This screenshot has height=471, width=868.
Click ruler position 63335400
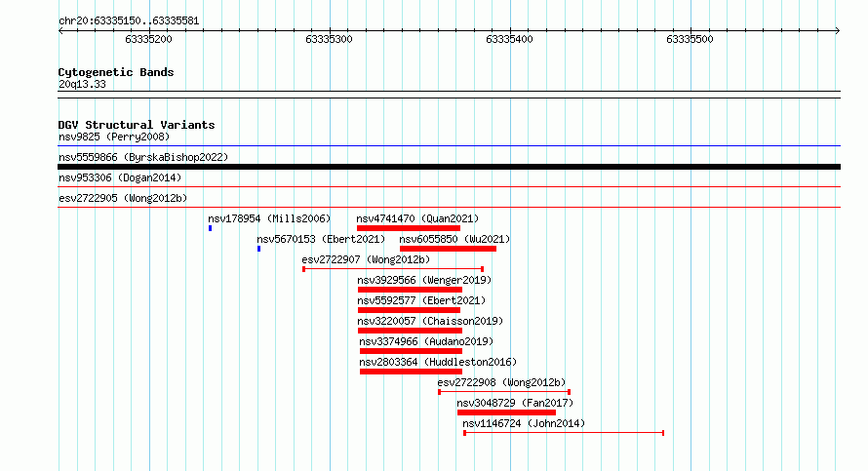coord(509,39)
